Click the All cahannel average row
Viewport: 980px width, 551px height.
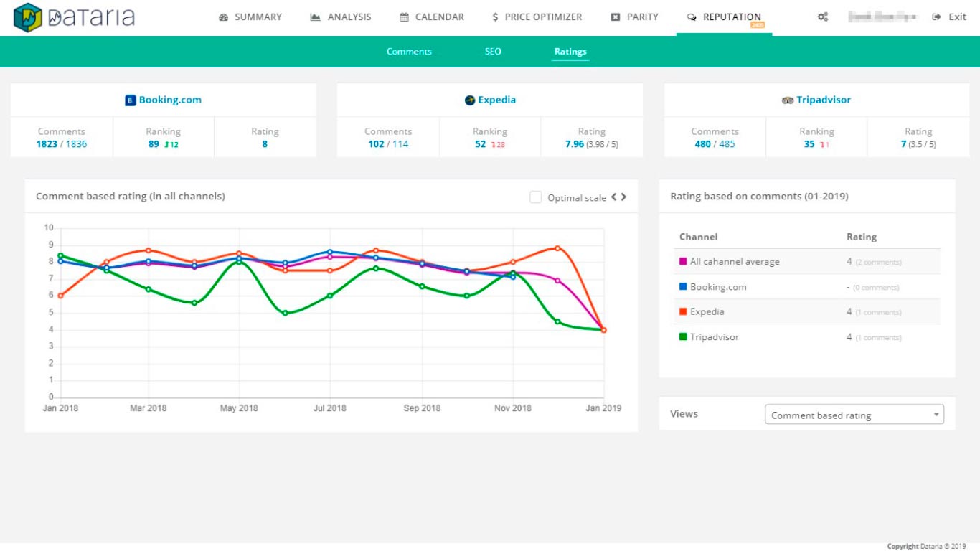pyautogui.click(x=807, y=262)
